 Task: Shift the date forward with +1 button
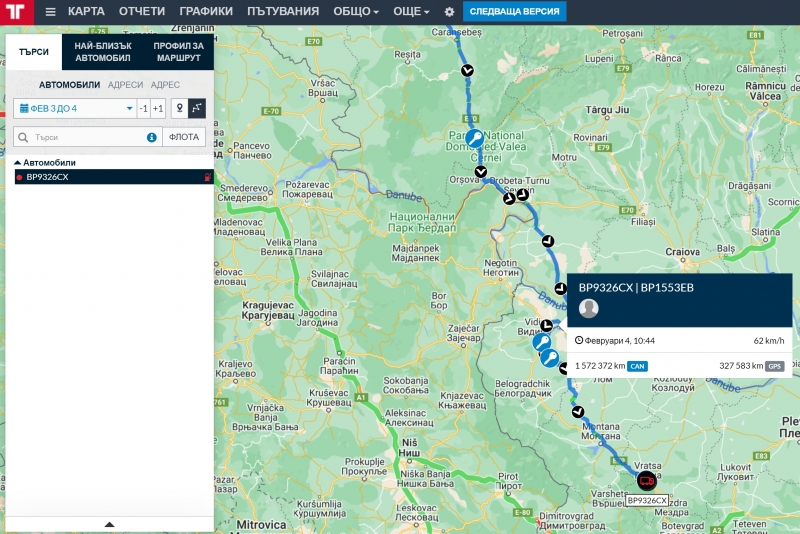[x=158, y=108]
